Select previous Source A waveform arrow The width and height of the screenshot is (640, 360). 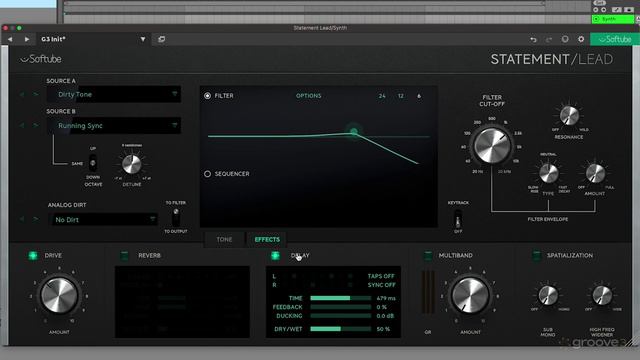[22, 94]
